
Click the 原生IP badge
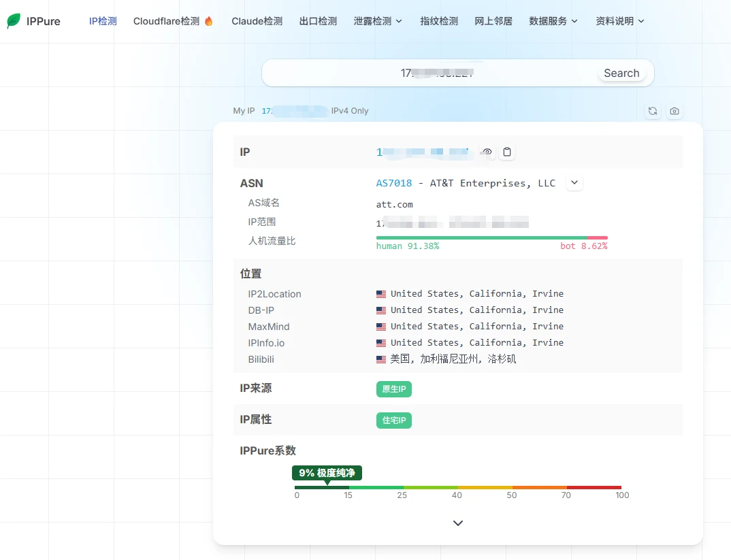[x=394, y=389]
